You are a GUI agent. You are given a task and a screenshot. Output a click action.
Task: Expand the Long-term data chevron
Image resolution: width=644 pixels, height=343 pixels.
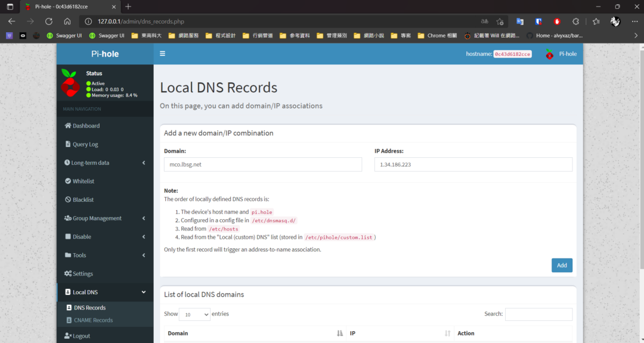[x=144, y=163]
